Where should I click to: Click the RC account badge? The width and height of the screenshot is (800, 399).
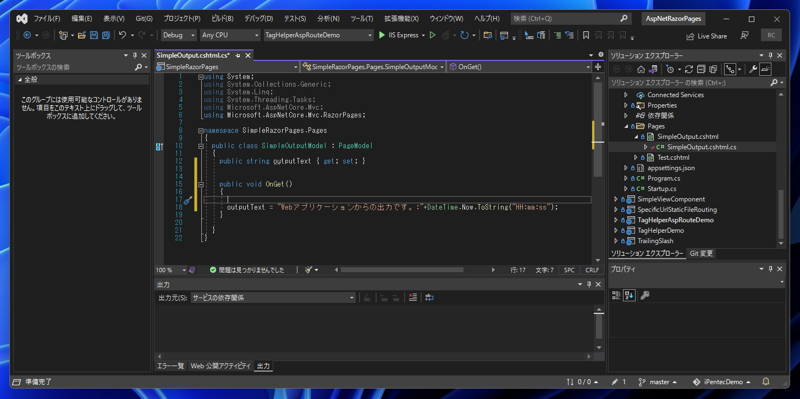pos(771,35)
